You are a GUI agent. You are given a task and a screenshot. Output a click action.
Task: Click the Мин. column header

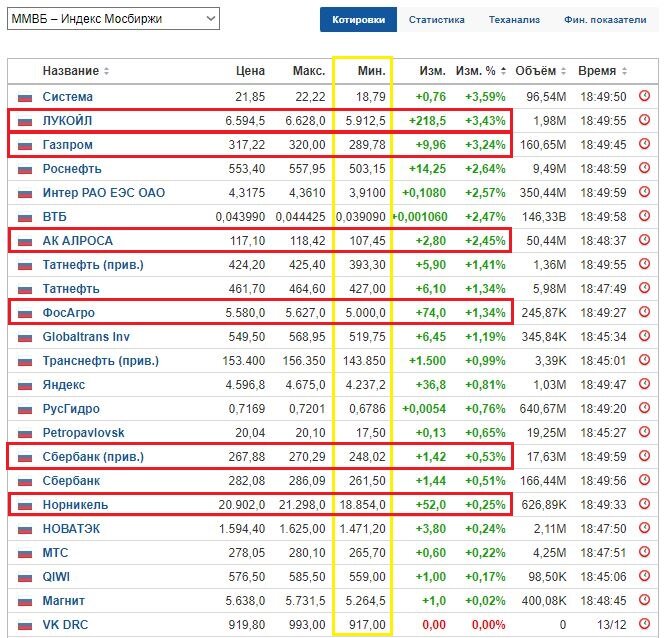pos(372,71)
